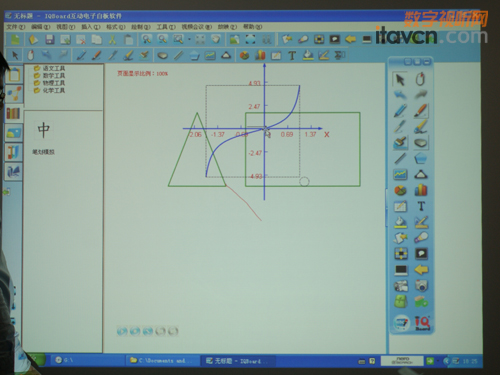Select the arrow pointer in floating palette
Viewport: 500px width, 375px height.
pos(400,79)
